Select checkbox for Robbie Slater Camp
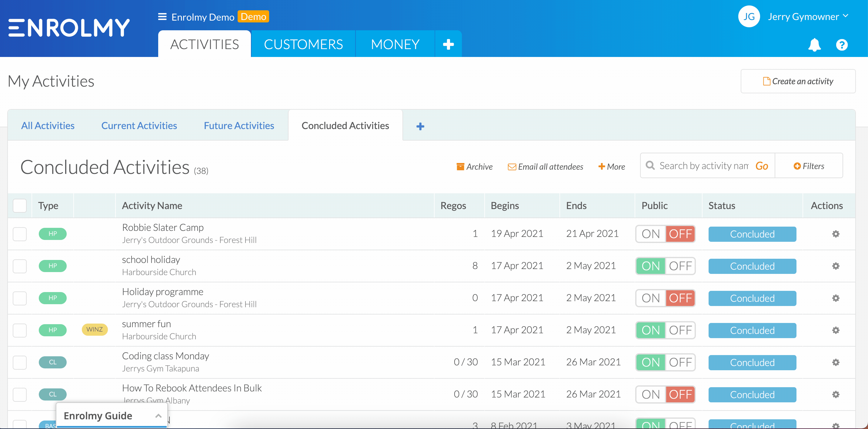 coord(19,234)
